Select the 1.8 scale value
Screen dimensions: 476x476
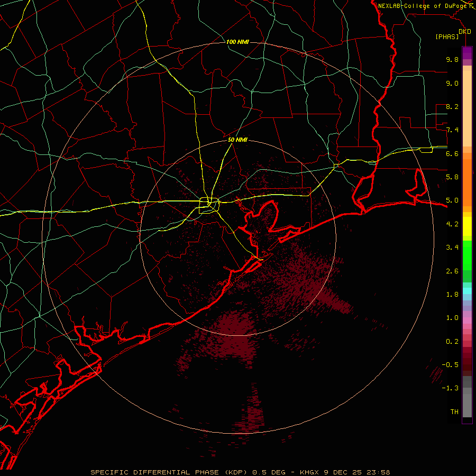pyautogui.click(x=452, y=295)
